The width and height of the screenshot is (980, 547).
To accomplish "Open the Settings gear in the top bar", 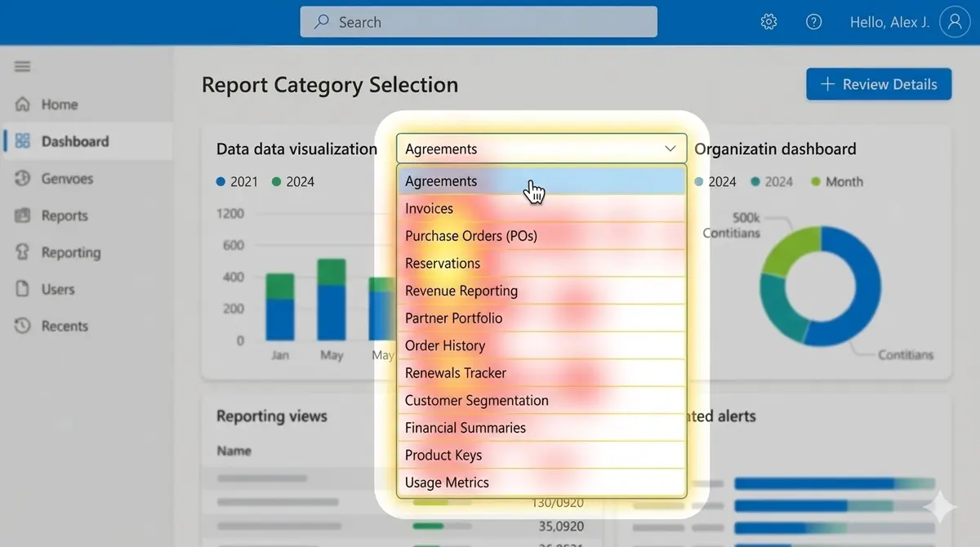I will 768,21.
